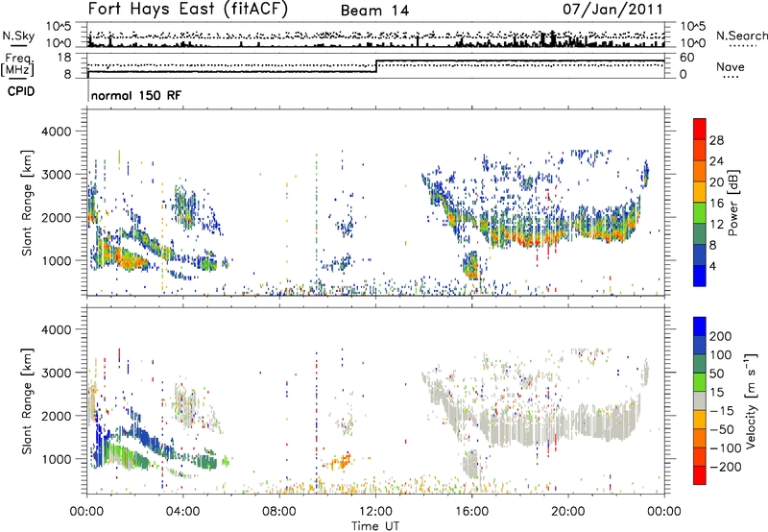This screenshot has width=768, height=532.
Task: Click '10^5' tick beside N.Search label
Action: point(692,27)
